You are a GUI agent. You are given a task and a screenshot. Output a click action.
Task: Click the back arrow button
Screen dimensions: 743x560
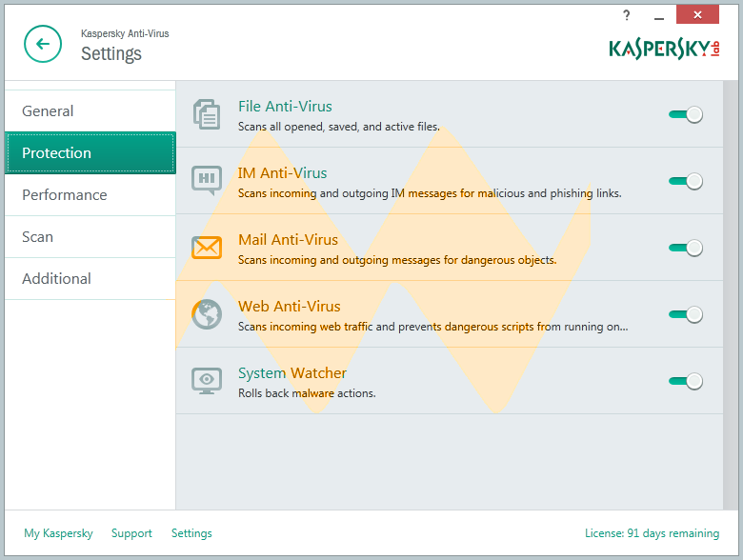[x=43, y=44]
